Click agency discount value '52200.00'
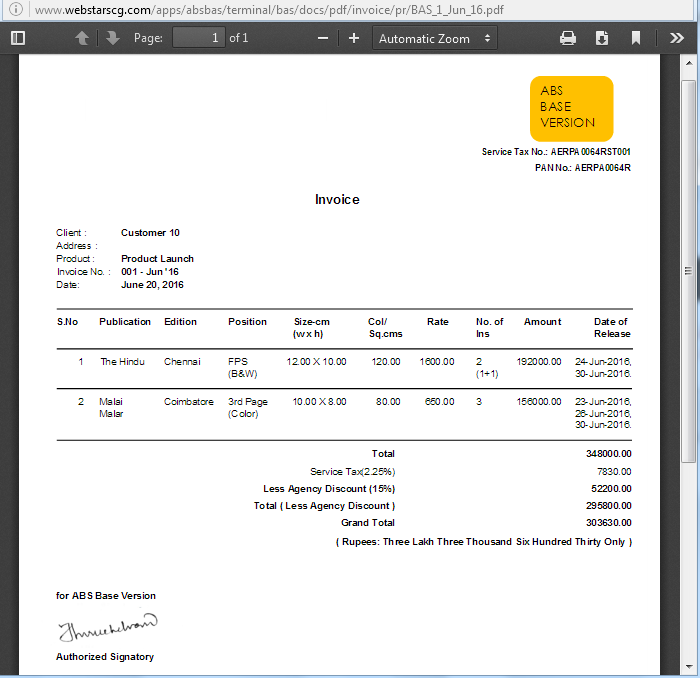700x678 pixels. [611, 489]
